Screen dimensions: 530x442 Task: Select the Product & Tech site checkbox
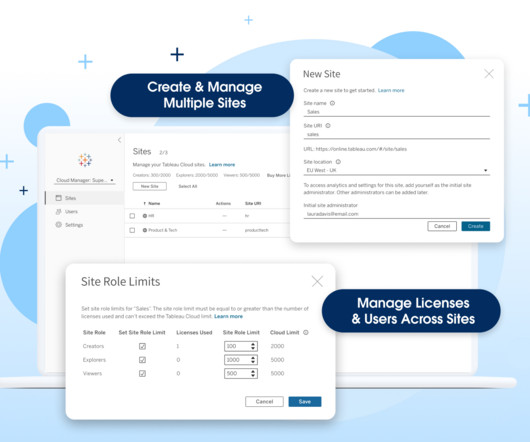pos(132,230)
